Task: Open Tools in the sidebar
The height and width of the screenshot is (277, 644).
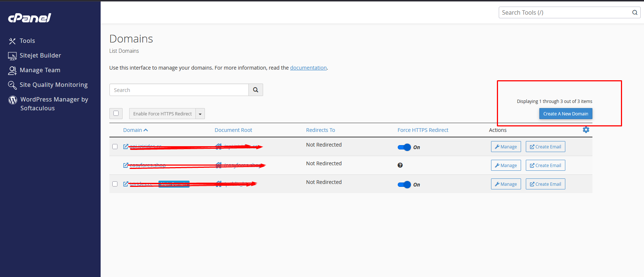Action: coord(27,41)
